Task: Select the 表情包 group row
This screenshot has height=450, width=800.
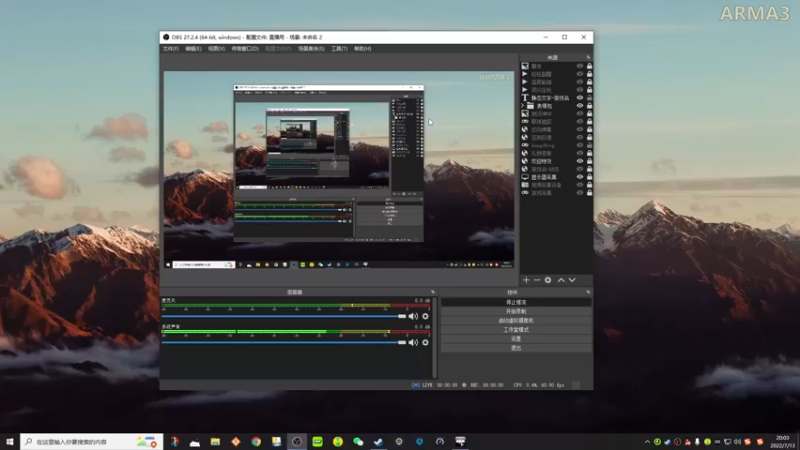Action: [x=556, y=106]
